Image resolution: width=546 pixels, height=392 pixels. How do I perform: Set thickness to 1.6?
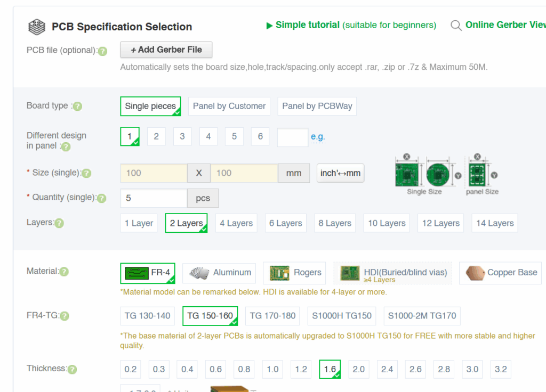330,370
